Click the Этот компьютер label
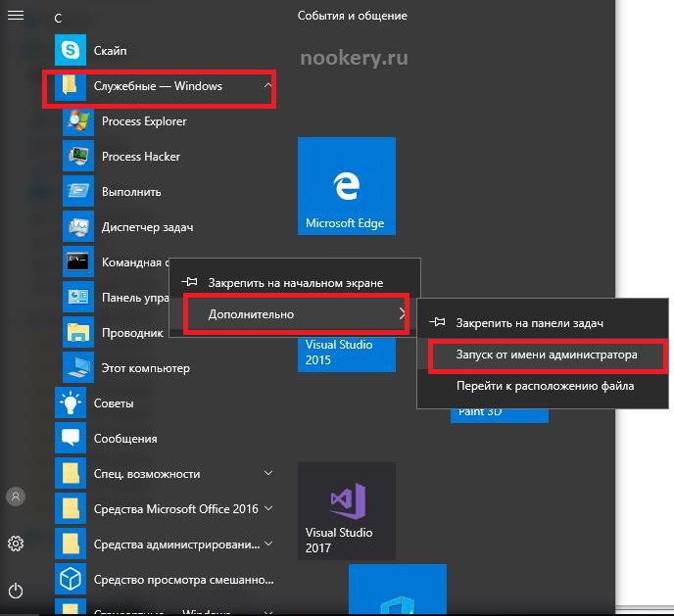The height and width of the screenshot is (616, 674). pos(146,368)
